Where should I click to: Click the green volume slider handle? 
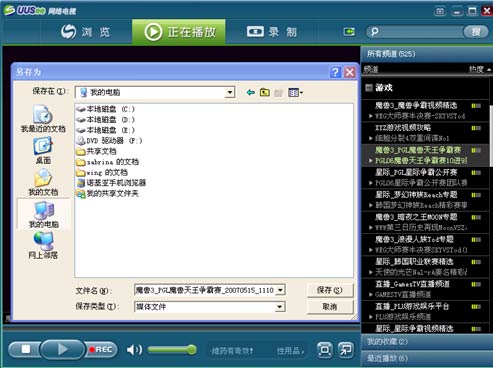pyautogui.click(x=191, y=349)
